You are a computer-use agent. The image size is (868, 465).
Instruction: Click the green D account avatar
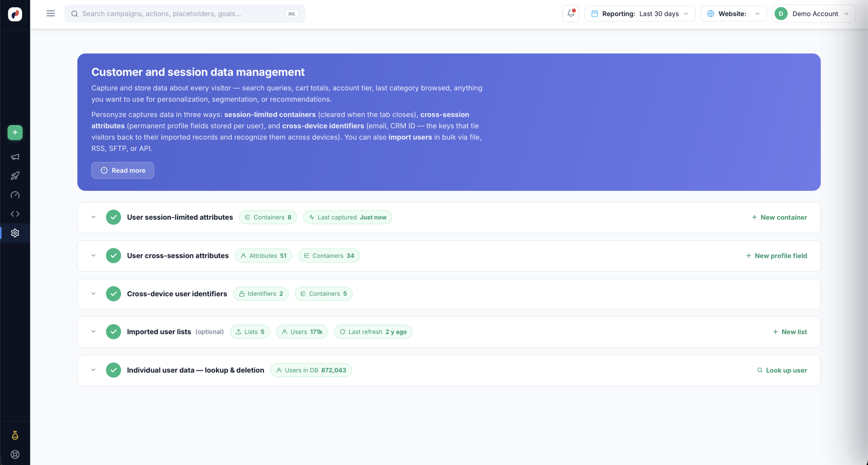(781, 14)
